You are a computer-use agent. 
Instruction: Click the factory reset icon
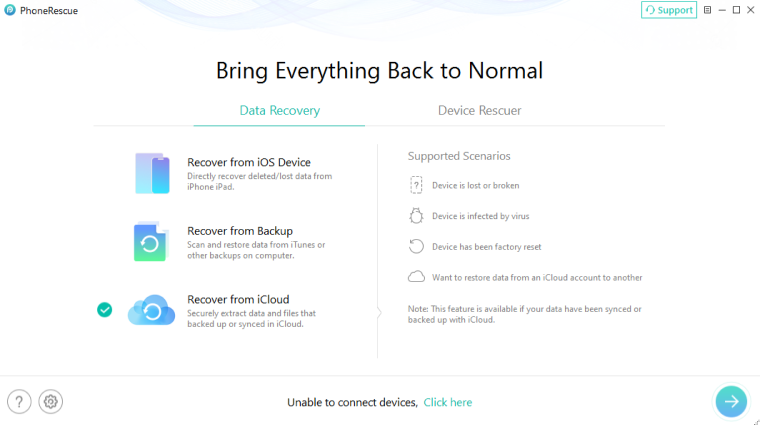pos(416,246)
